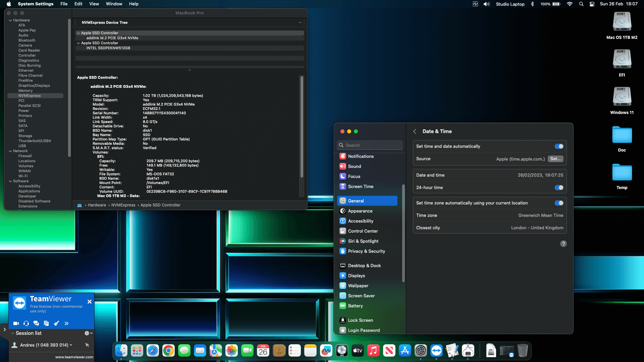The width and height of the screenshot is (644, 362).
Task: Open Freeform from the Dock
Action: (326, 351)
